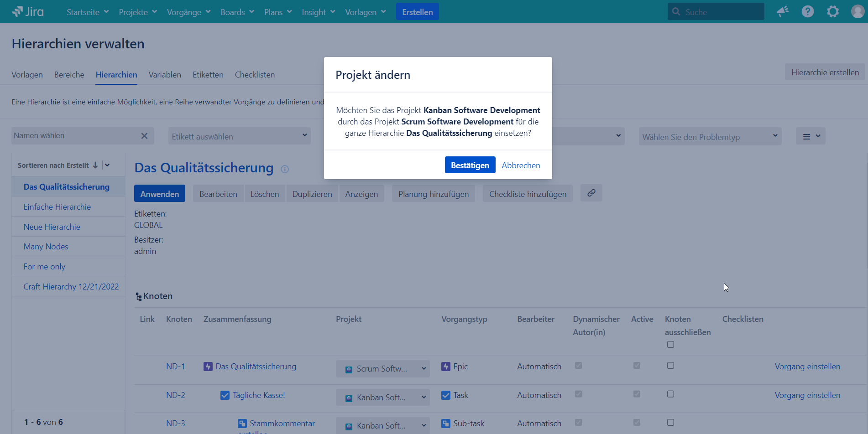Viewport: 868px width, 434px height.
Task: Select Einfache Hierarchie in the list
Action: point(57,207)
